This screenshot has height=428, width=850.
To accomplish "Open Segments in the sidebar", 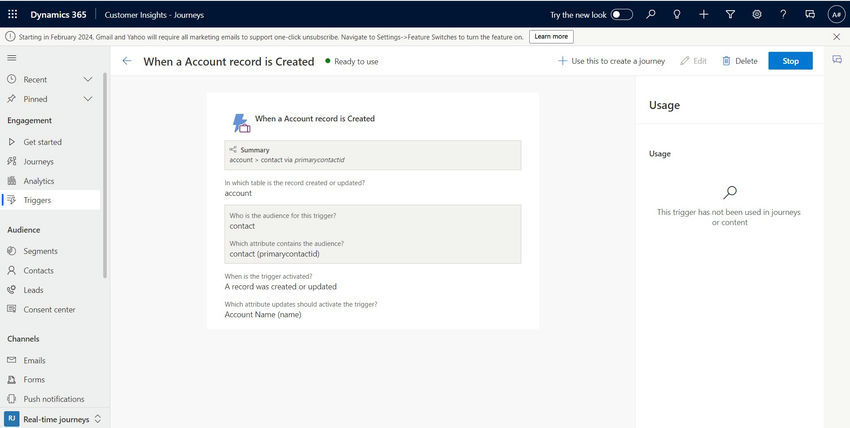I will [x=40, y=251].
